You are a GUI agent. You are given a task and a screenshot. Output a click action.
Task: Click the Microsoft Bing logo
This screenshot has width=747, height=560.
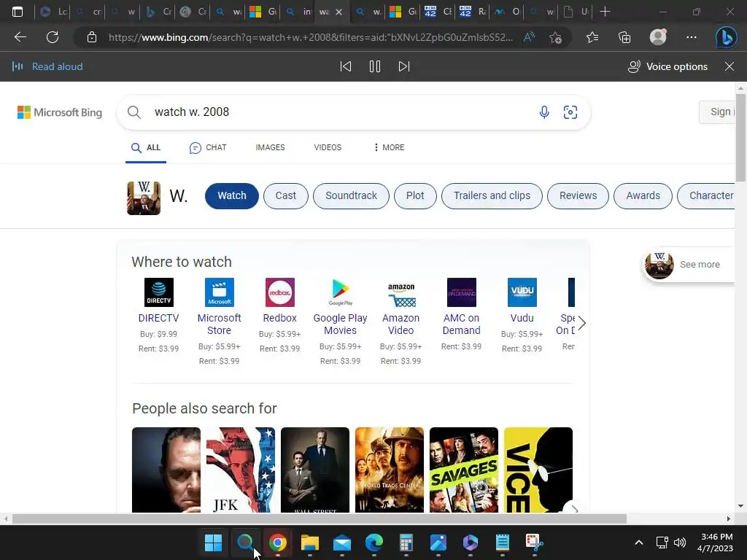(60, 112)
